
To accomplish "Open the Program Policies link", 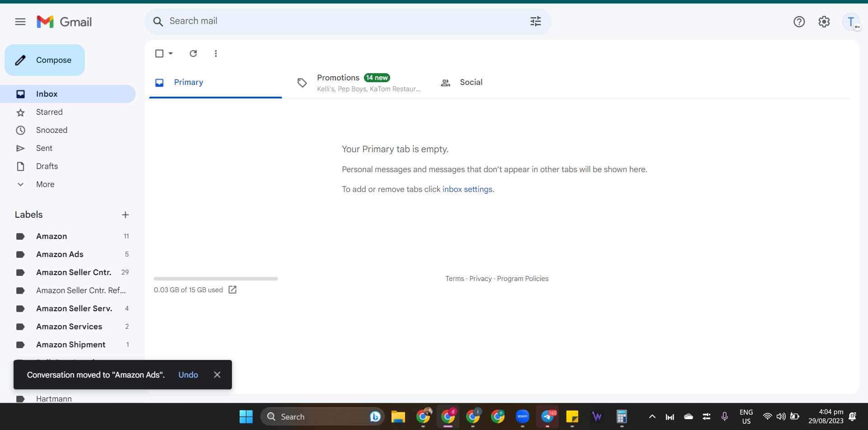I will (523, 279).
